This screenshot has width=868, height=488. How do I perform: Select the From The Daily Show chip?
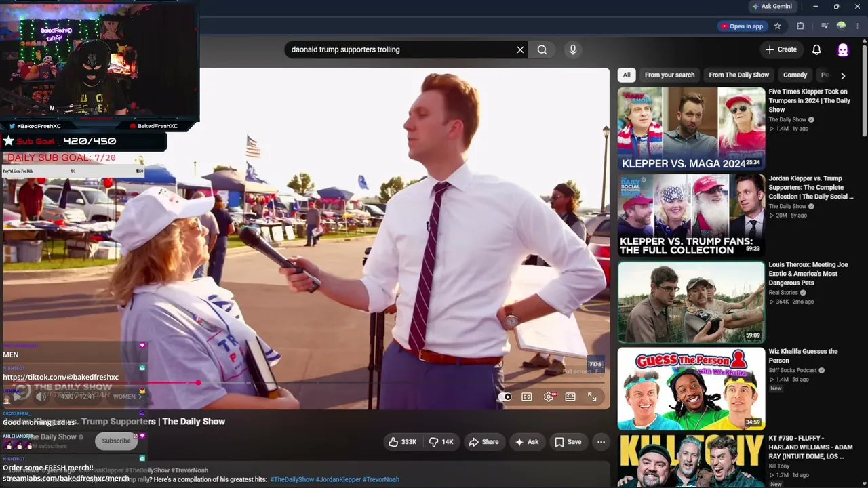(738, 75)
